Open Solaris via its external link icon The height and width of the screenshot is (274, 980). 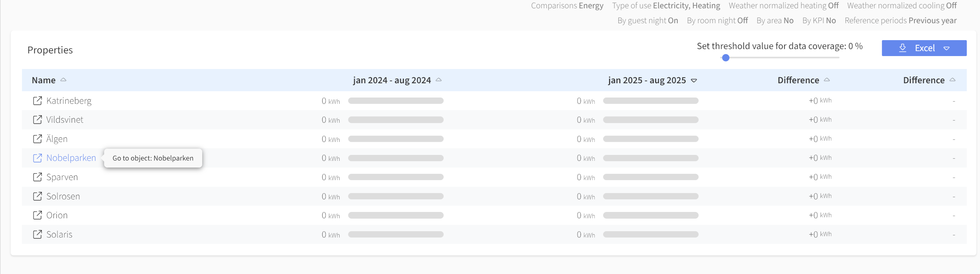[x=37, y=235]
